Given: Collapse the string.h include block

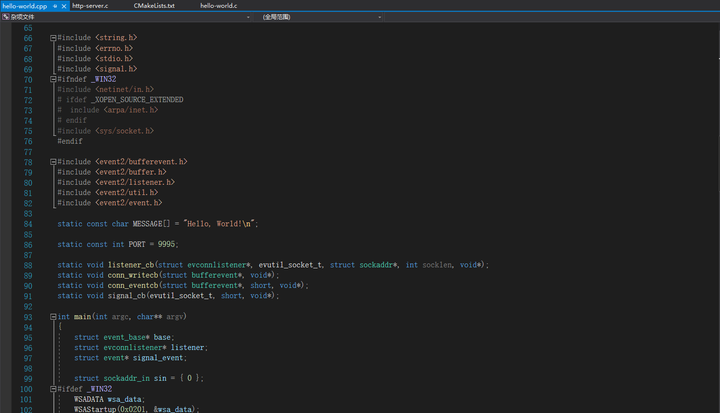Looking at the screenshot, I should [53, 37].
